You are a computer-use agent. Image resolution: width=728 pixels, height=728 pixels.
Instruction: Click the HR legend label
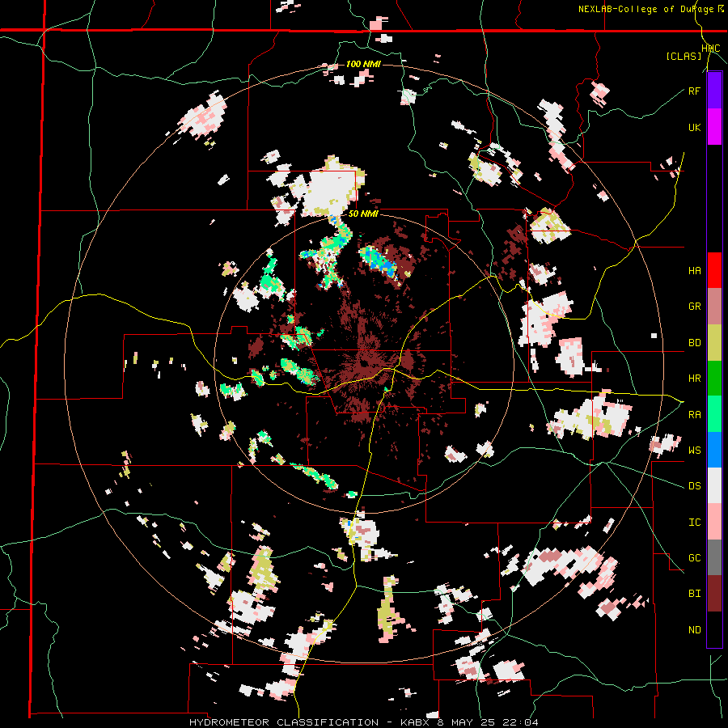pos(694,379)
